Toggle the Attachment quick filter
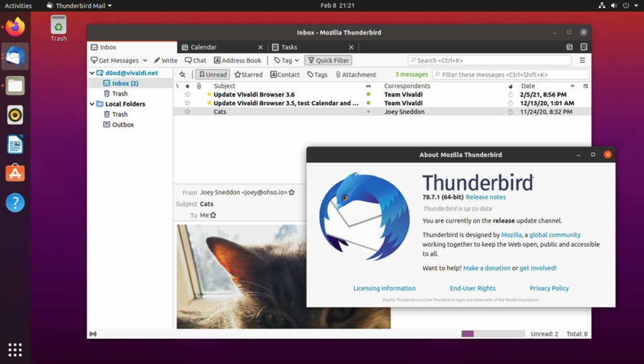 pyautogui.click(x=356, y=74)
